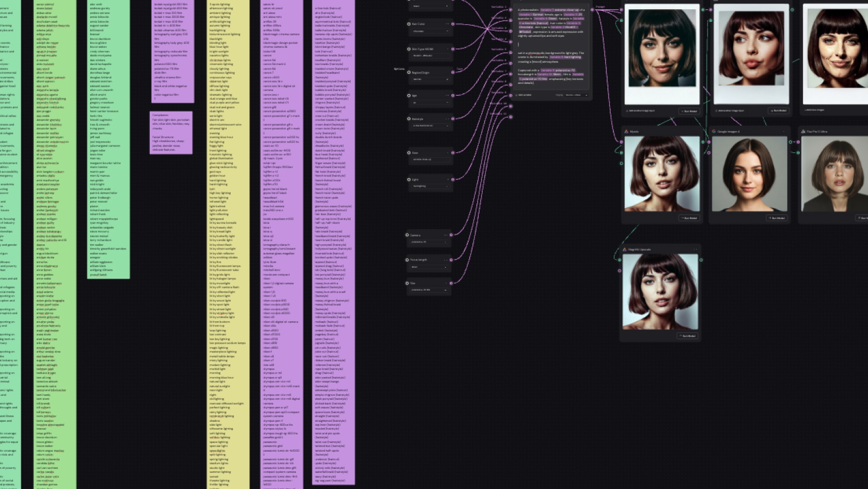The height and width of the screenshot is (489, 868).
Task: Select the Magnific Upscale output portrait image
Action: 661,291
